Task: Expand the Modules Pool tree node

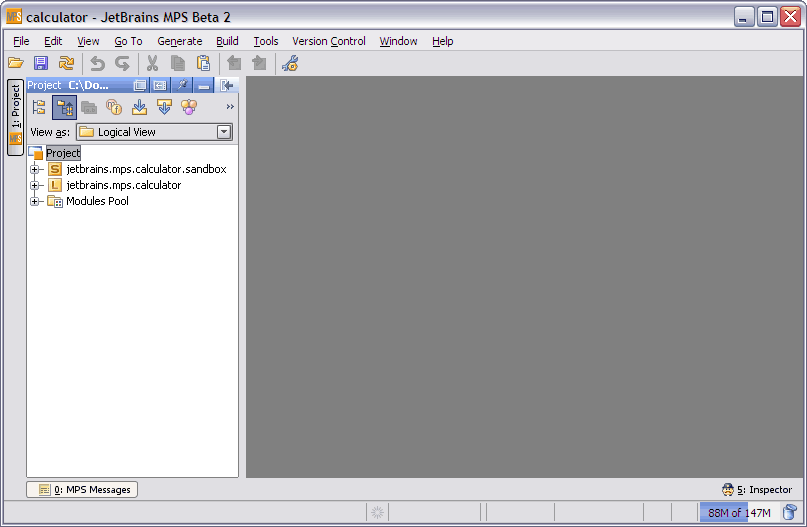Action: [x=35, y=201]
